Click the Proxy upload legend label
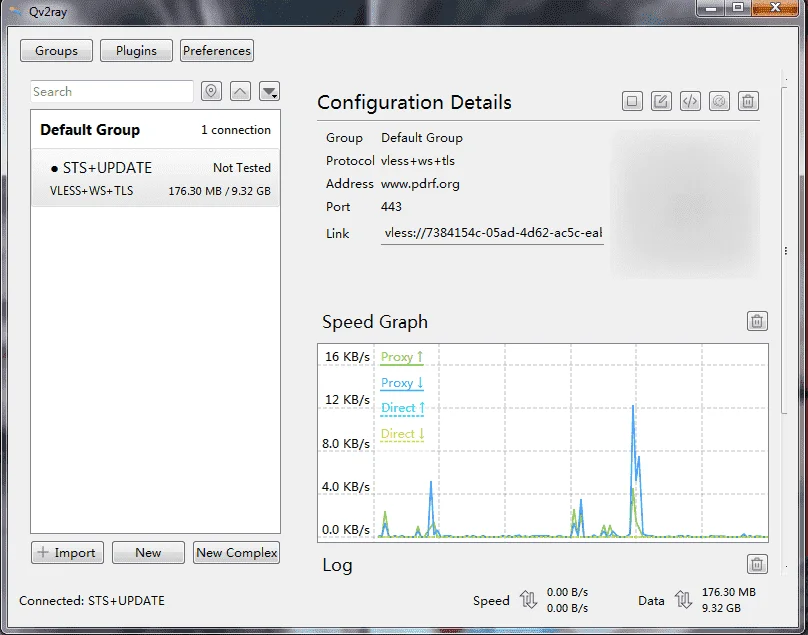Viewport: 808px width, 635px height. (402, 357)
